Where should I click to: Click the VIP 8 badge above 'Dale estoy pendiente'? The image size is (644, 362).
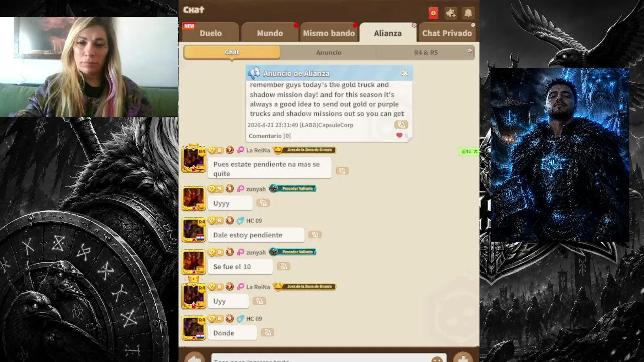coord(215,220)
